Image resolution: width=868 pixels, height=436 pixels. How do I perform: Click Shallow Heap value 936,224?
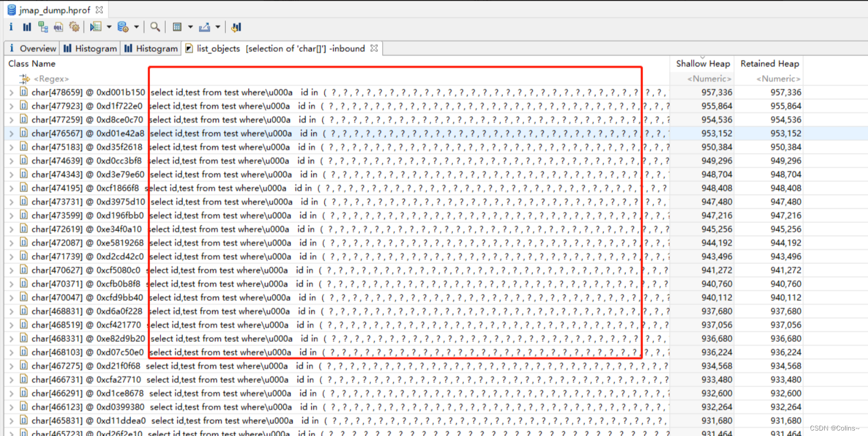pos(716,352)
